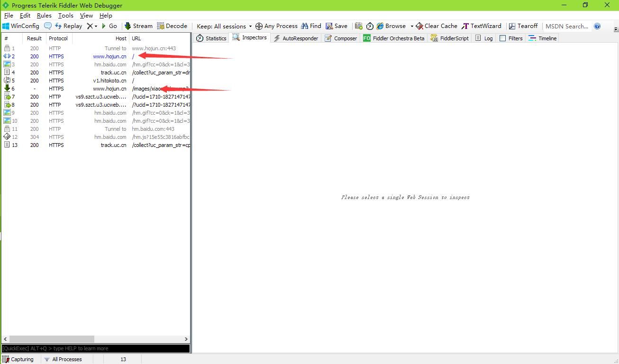Switch to the Inspectors tab
The width and height of the screenshot is (619, 364).
(x=250, y=37)
